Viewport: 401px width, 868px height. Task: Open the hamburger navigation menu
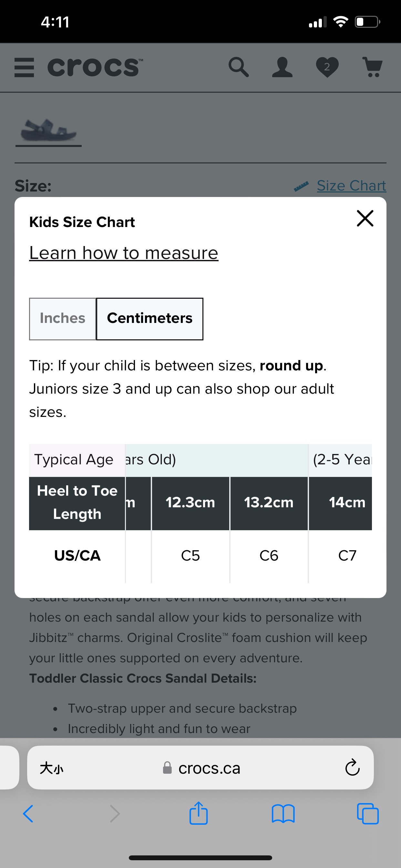pyautogui.click(x=24, y=67)
